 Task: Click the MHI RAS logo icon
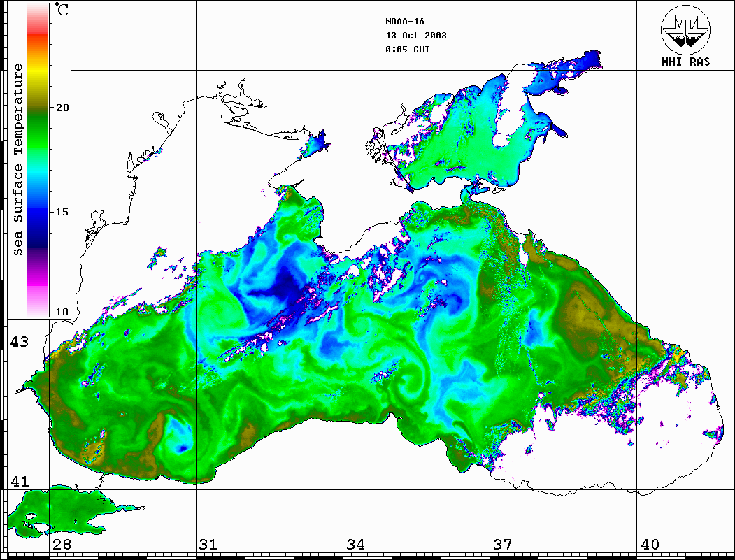coord(686,29)
